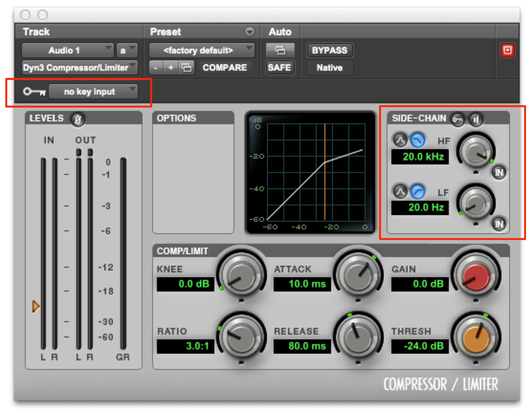Open the no key input dropdown

tap(93, 92)
